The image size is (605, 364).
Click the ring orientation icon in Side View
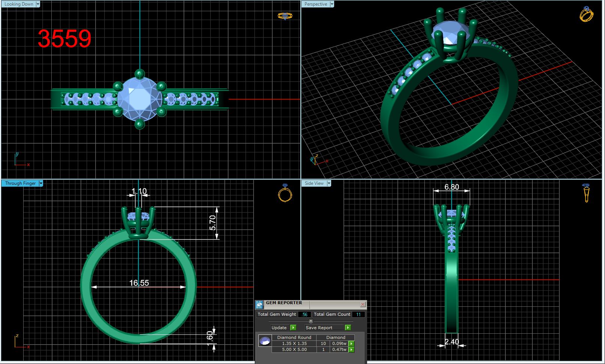tap(586, 193)
